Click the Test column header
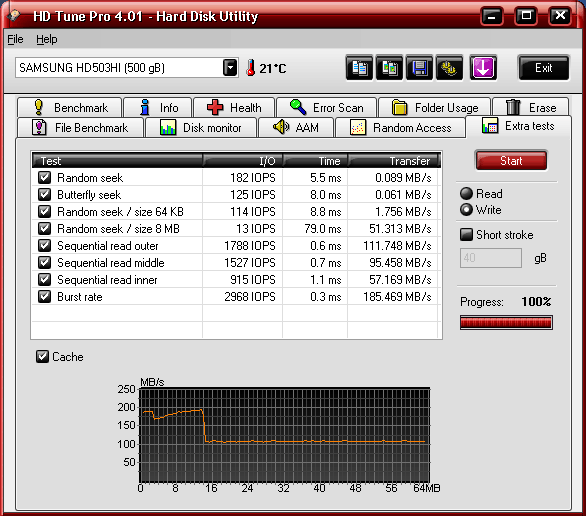Image resolution: width=586 pixels, height=516 pixels. tap(117, 161)
